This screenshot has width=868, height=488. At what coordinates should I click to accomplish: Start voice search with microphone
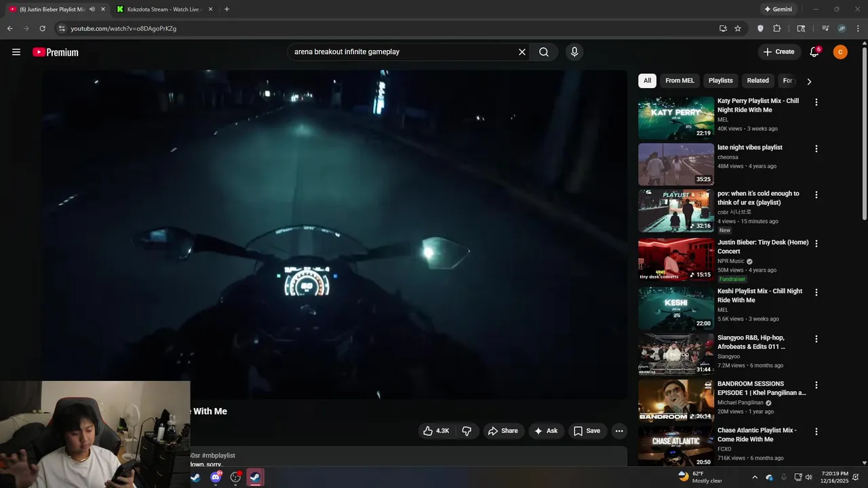point(574,52)
